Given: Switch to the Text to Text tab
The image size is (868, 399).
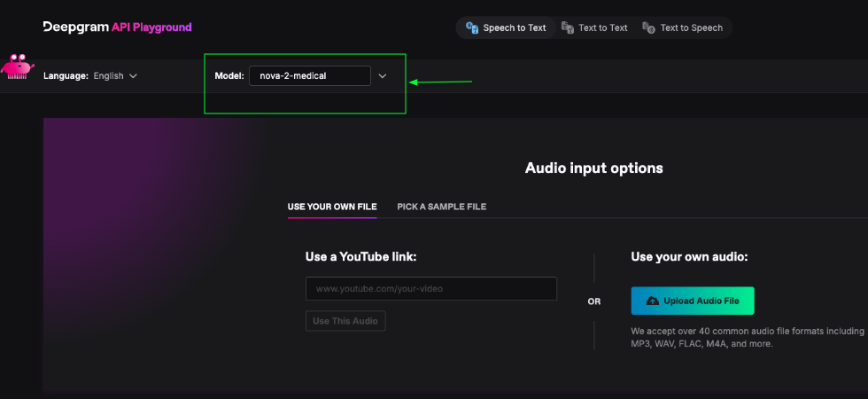Looking at the screenshot, I should (602, 27).
